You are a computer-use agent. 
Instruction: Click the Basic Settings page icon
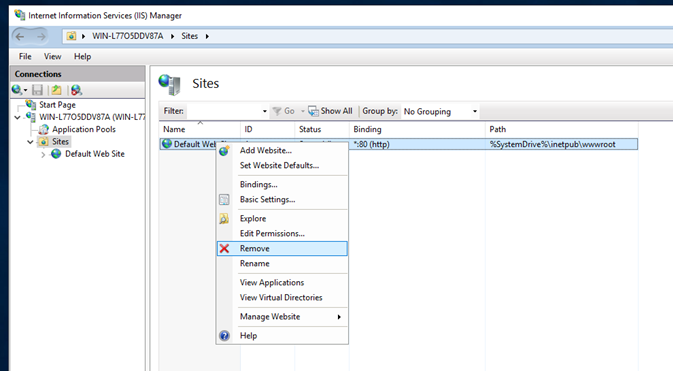(224, 200)
